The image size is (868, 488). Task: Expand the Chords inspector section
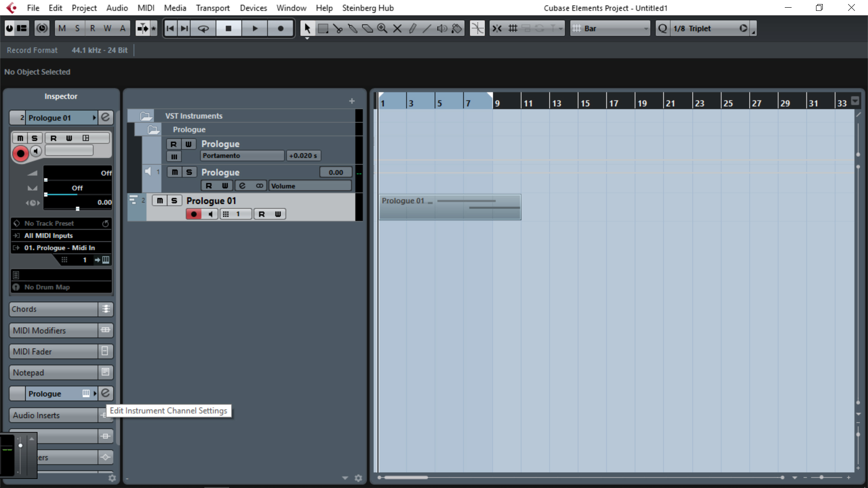(x=53, y=309)
